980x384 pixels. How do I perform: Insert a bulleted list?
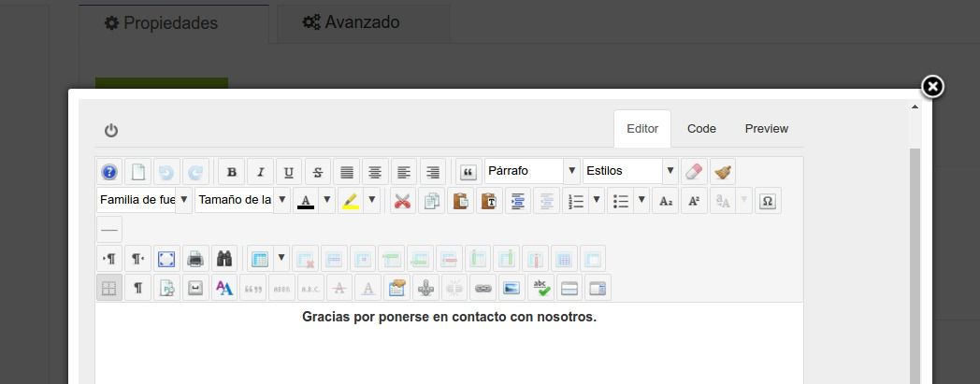point(621,201)
